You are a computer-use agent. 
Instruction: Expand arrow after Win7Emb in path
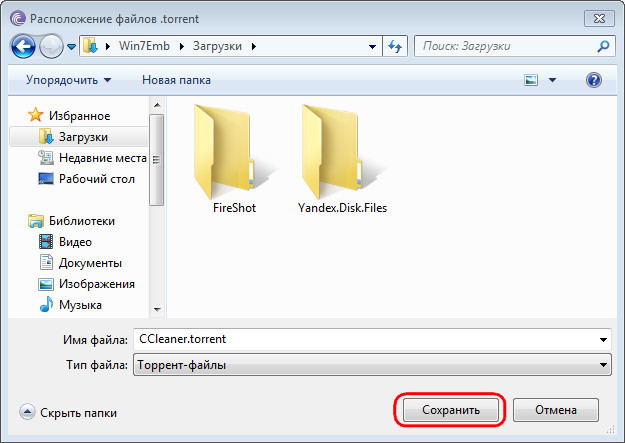click(x=182, y=47)
